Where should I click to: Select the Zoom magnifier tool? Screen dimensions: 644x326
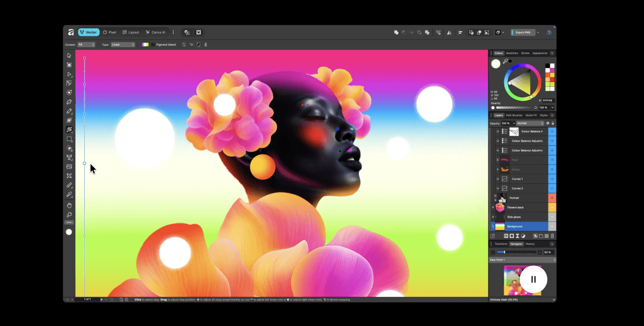(x=69, y=214)
